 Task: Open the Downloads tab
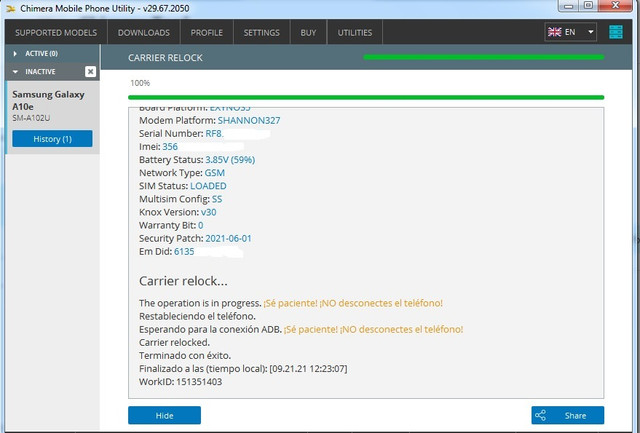tap(144, 33)
